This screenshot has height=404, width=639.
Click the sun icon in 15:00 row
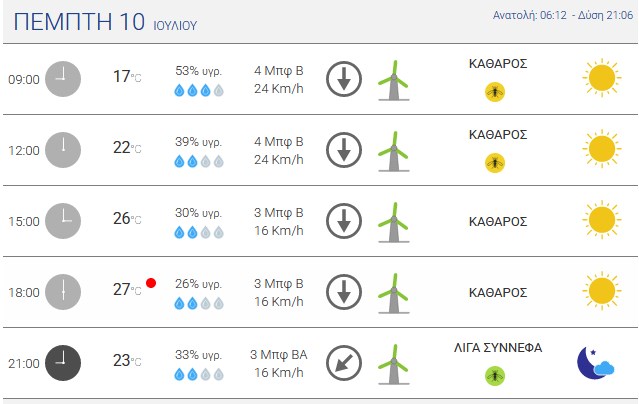602,220
